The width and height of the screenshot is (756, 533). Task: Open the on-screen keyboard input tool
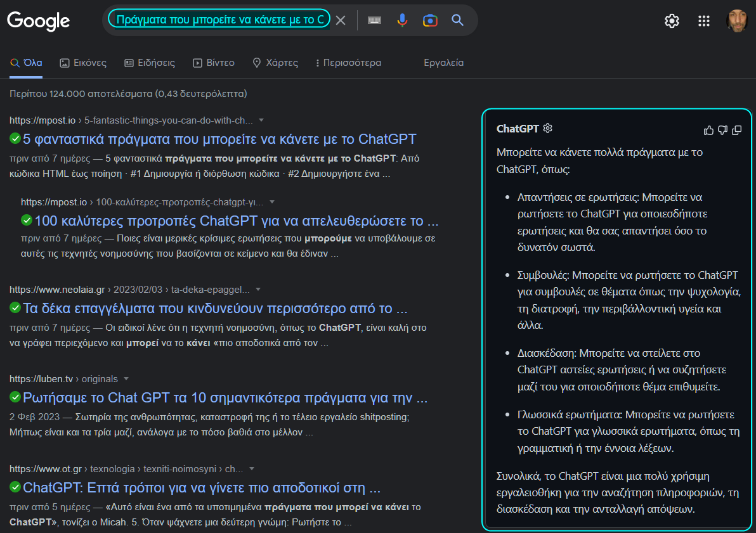tap(374, 20)
